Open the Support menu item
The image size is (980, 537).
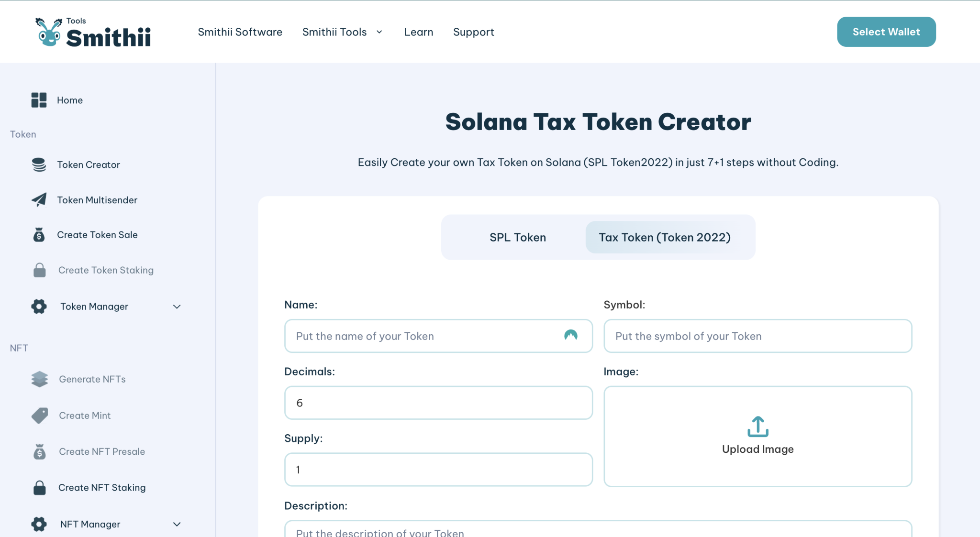click(x=474, y=32)
